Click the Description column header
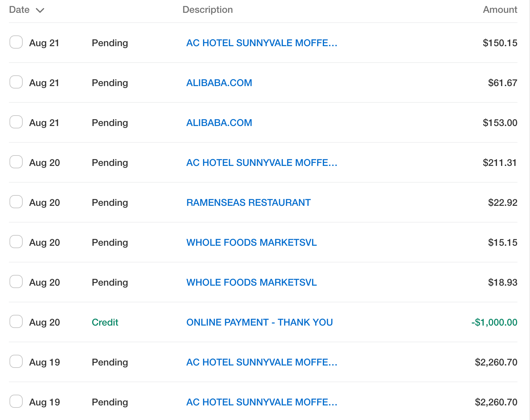Viewport: 530px width, 420px height. [207, 10]
